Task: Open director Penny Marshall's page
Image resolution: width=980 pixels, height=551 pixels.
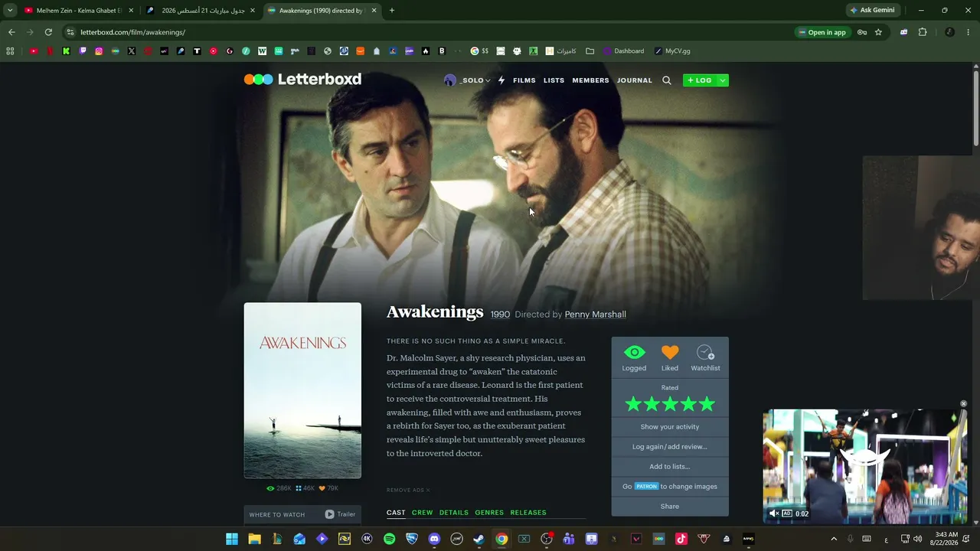Action: [x=596, y=315]
